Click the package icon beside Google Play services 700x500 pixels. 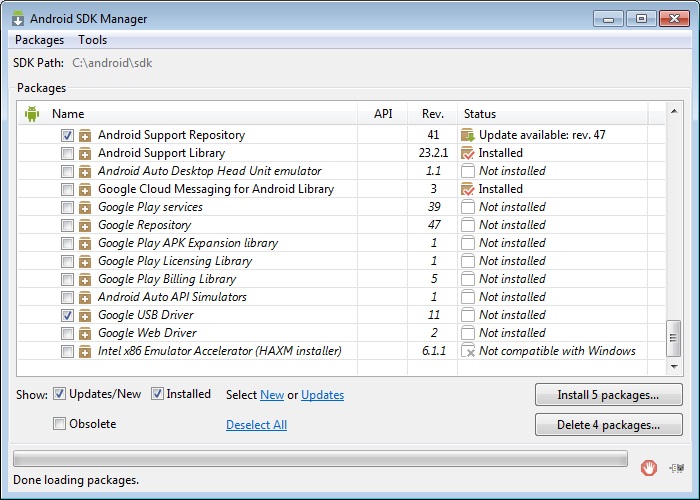85,207
